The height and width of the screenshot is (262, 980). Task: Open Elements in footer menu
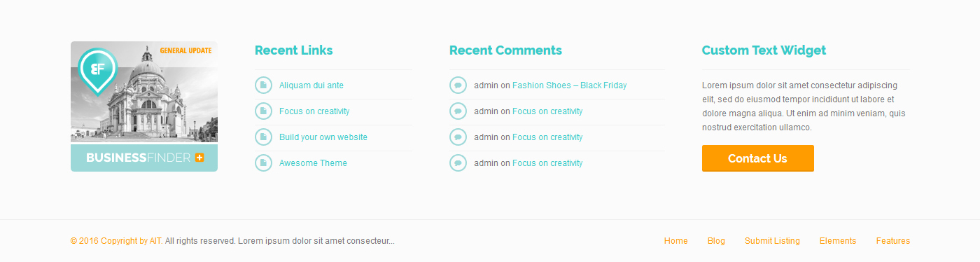click(x=838, y=241)
